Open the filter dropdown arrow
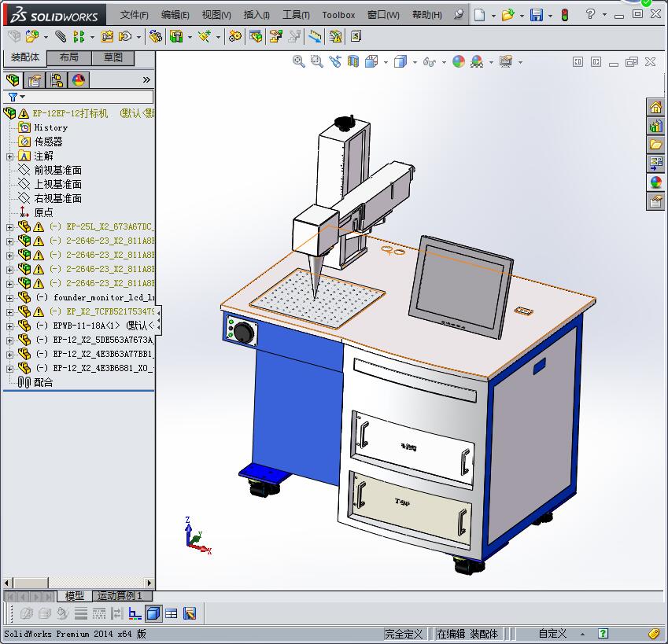The image size is (668, 644). pos(23,97)
